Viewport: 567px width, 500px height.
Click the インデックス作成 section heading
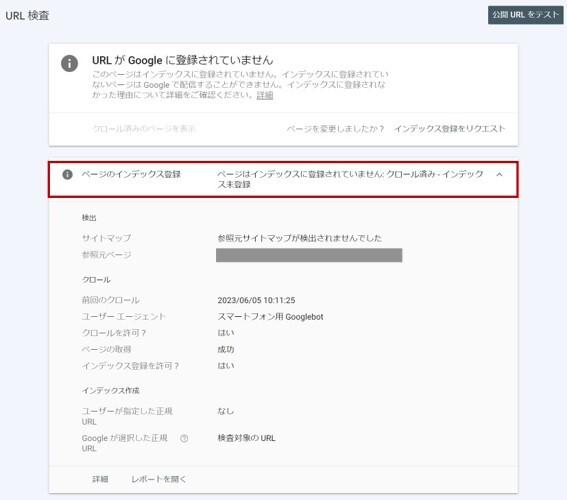coord(111,391)
